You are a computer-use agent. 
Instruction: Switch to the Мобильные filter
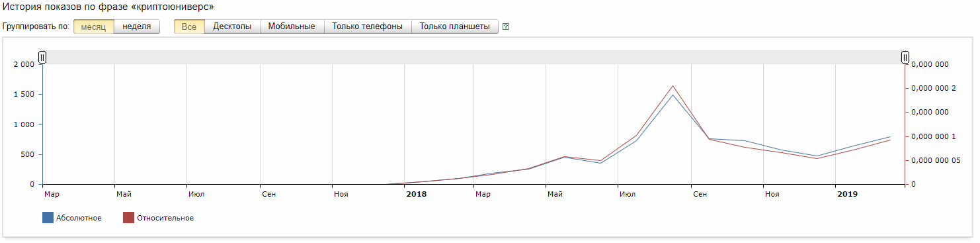pyautogui.click(x=292, y=26)
